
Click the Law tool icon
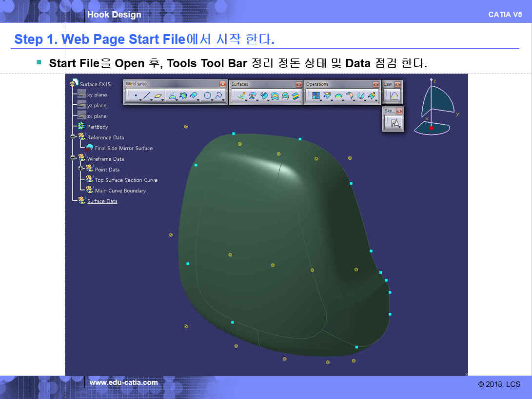tap(394, 96)
